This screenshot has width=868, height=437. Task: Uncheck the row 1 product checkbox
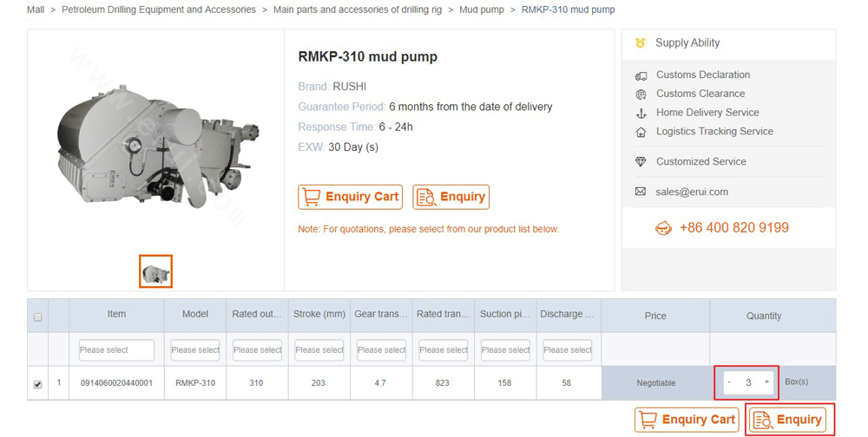(x=37, y=384)
